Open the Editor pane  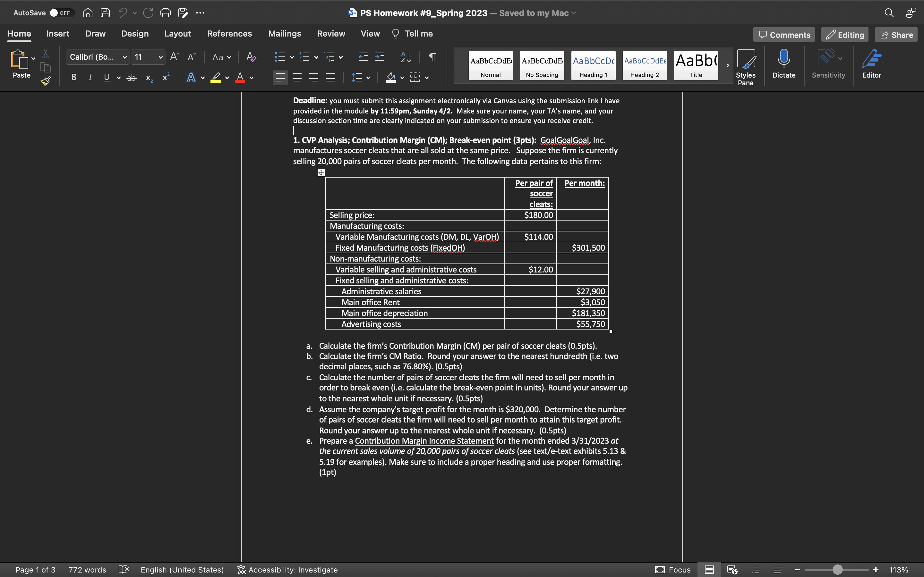point(872,64)
